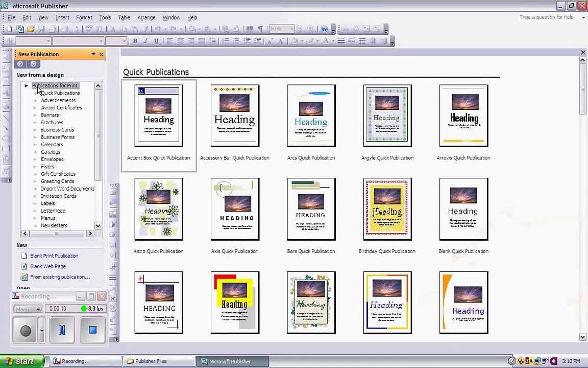Select the Oval shape tool
Screen dimensions: 588x368
pos(6,139)
